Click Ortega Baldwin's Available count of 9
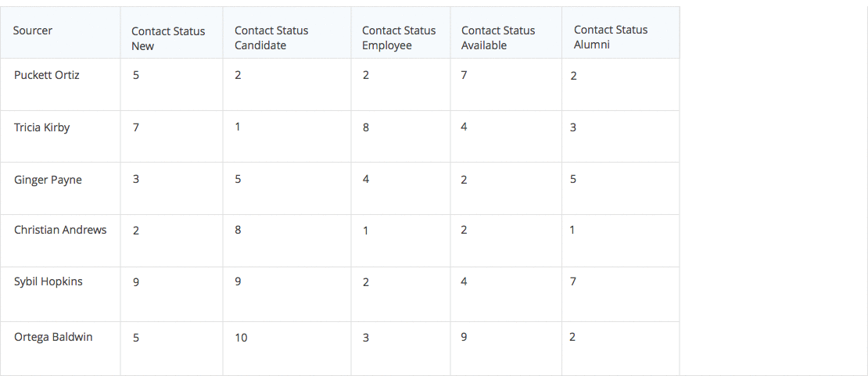The image size is (868, 376). [464, 337]
